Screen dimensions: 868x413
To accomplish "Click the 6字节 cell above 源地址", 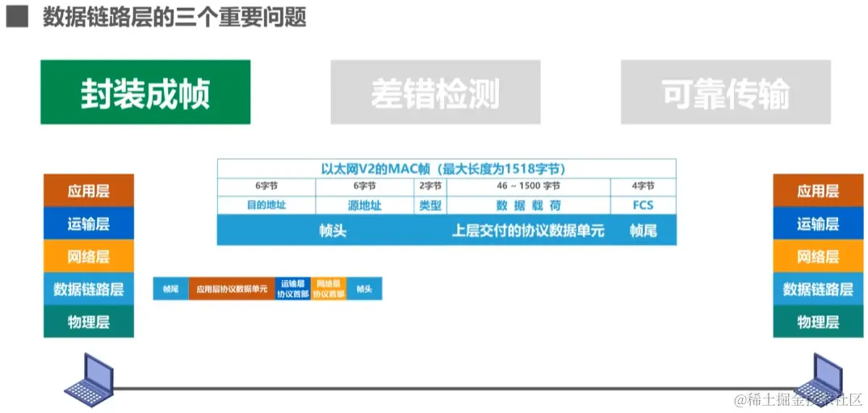I will point(364,186).
